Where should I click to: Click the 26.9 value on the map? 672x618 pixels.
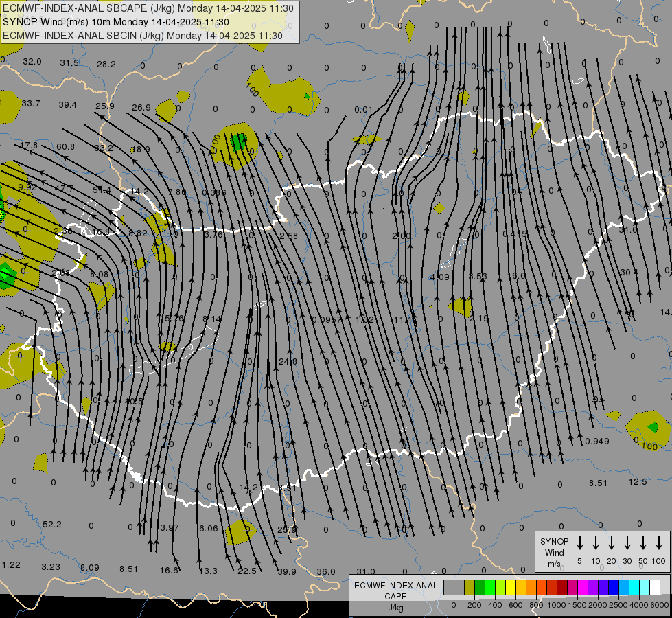[x=141, y=107]
